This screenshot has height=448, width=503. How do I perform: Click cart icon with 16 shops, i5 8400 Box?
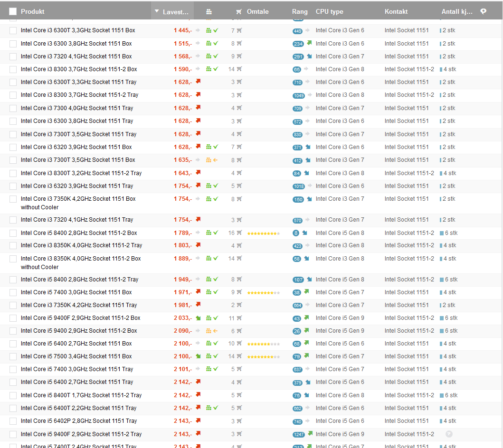click(239, 233)
